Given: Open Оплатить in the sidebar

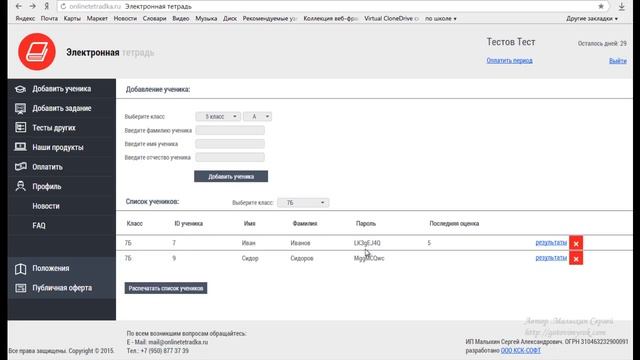Looking at the screenshot, I should tap(62, 167).
